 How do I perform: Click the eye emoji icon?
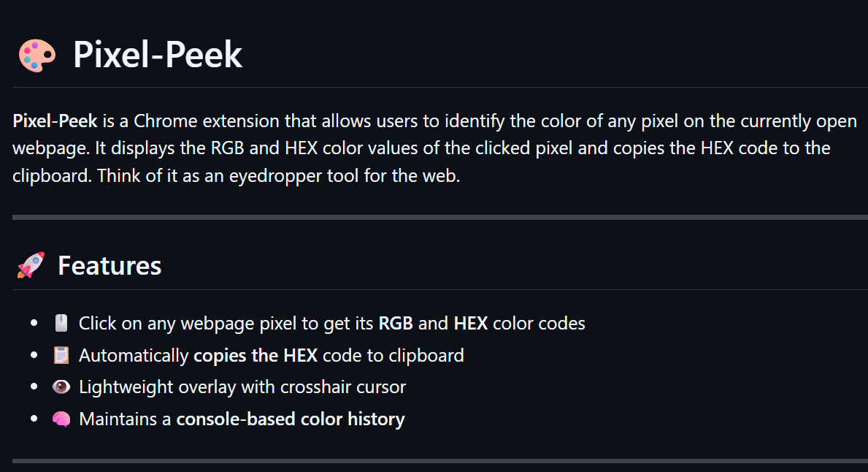pos(61,387)
